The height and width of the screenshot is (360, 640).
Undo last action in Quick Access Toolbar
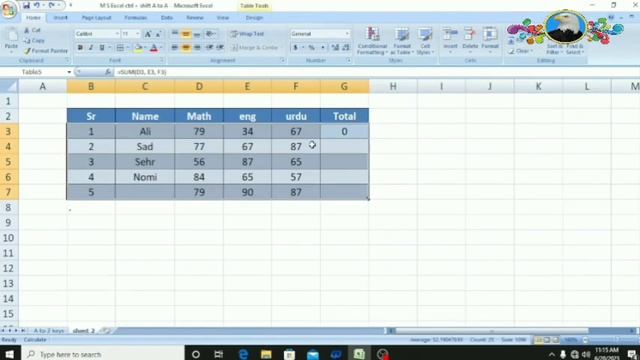[x=37, y=5]
